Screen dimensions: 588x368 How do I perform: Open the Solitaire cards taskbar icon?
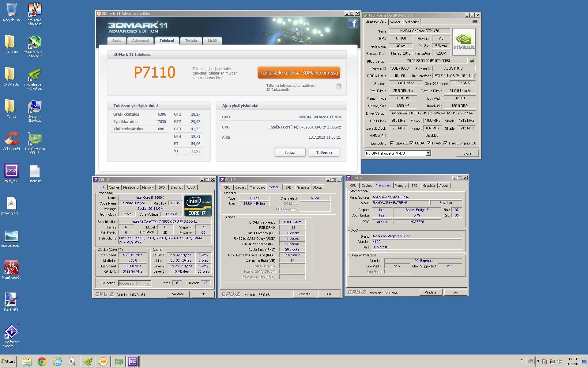[x=72, y=362]
